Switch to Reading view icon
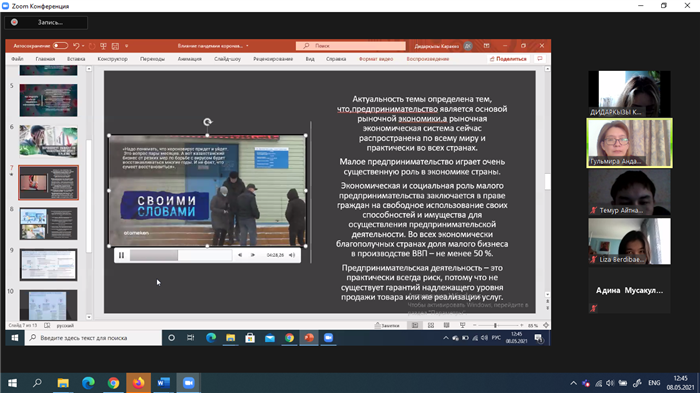700x393 pixels. pyautogui.click(x=446, y=325)
